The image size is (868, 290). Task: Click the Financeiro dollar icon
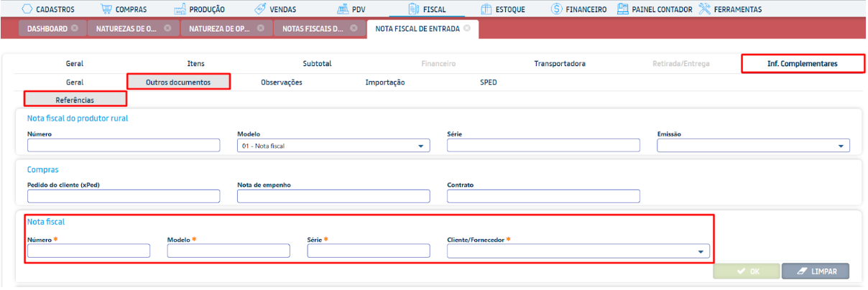[557, 9]
